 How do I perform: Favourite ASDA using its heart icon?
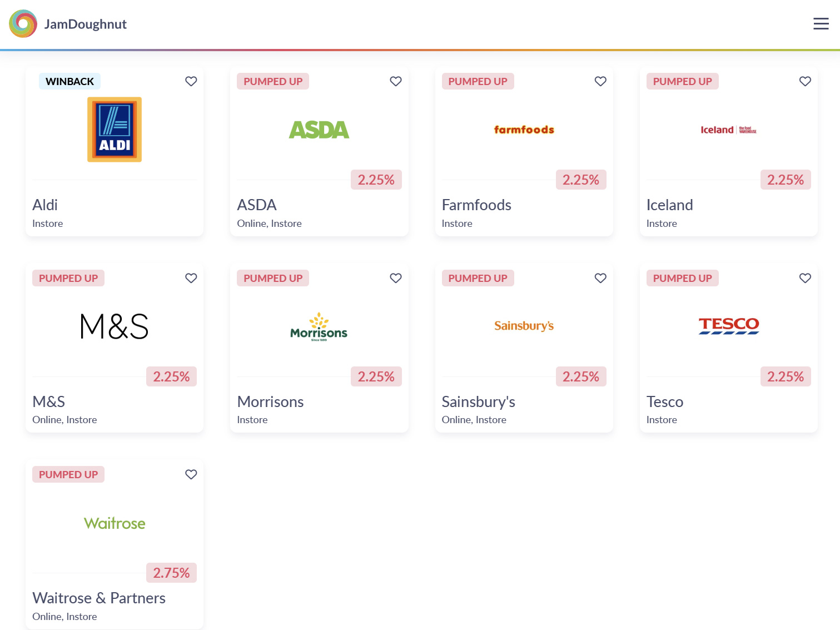395,81
